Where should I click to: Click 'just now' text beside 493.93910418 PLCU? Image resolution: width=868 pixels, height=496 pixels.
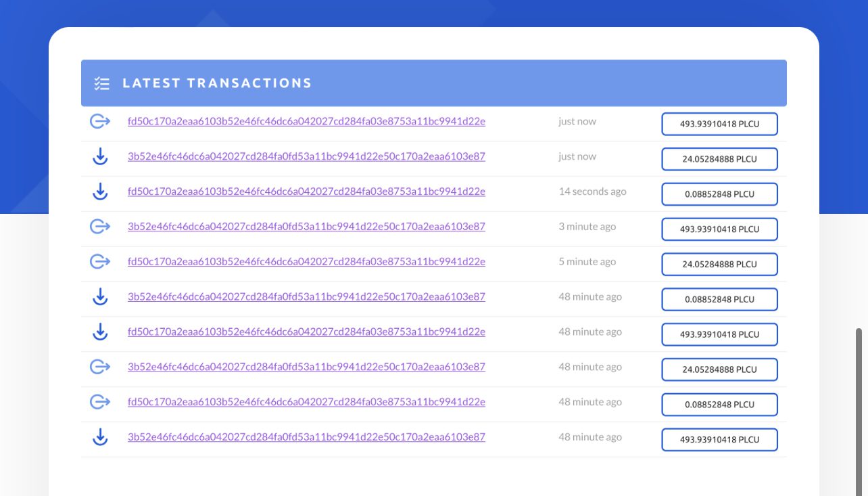pos(577,122)
